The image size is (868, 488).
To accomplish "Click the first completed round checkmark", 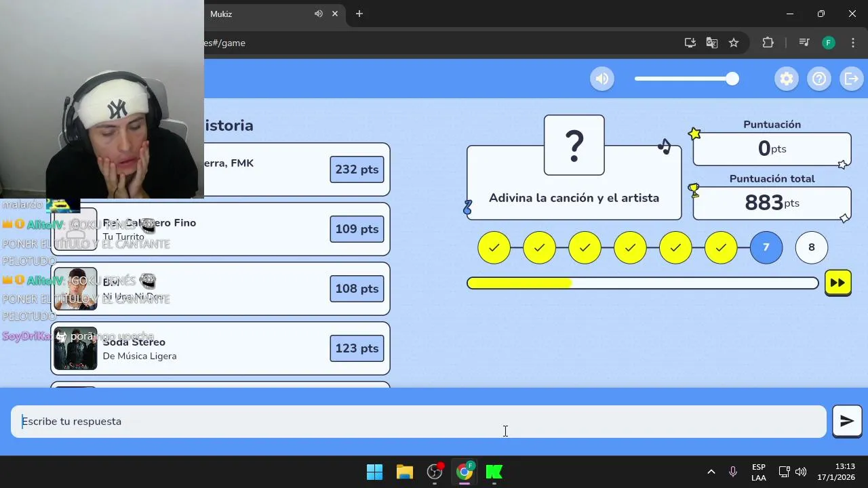I will tap(494, 247).
